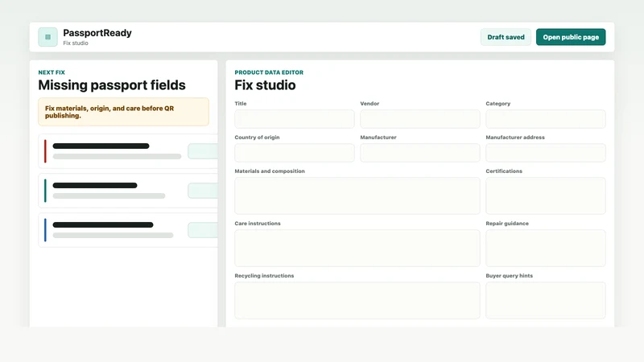Click the PassportReady logo icon

[x=47, y=37]
